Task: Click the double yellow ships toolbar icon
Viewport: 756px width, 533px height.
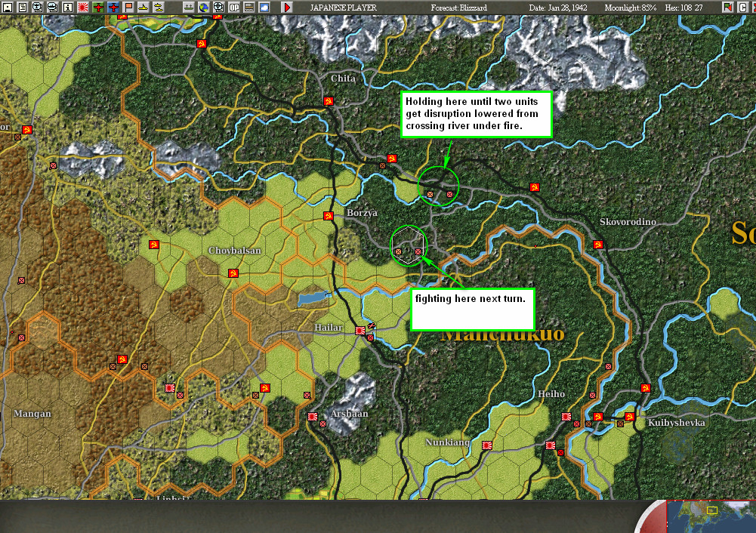Action: (158, 8)
